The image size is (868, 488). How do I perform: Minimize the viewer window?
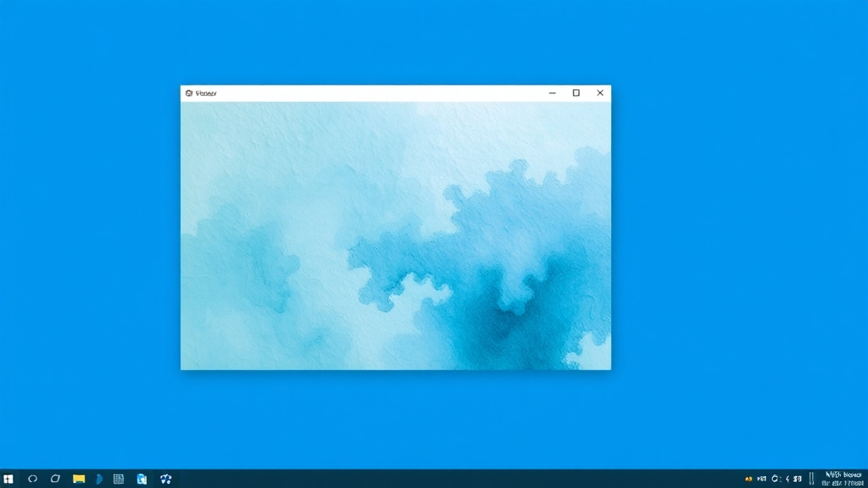pyautogui.click(x=553, y=93)
